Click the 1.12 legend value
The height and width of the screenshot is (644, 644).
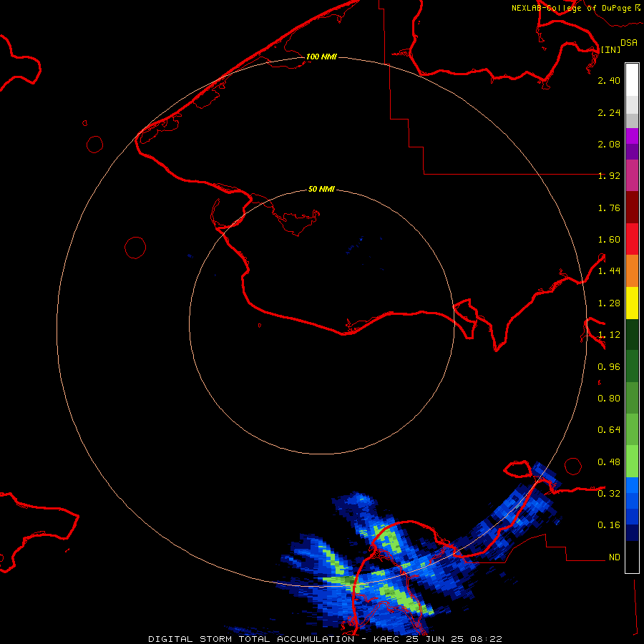click(x=609, y=335)
